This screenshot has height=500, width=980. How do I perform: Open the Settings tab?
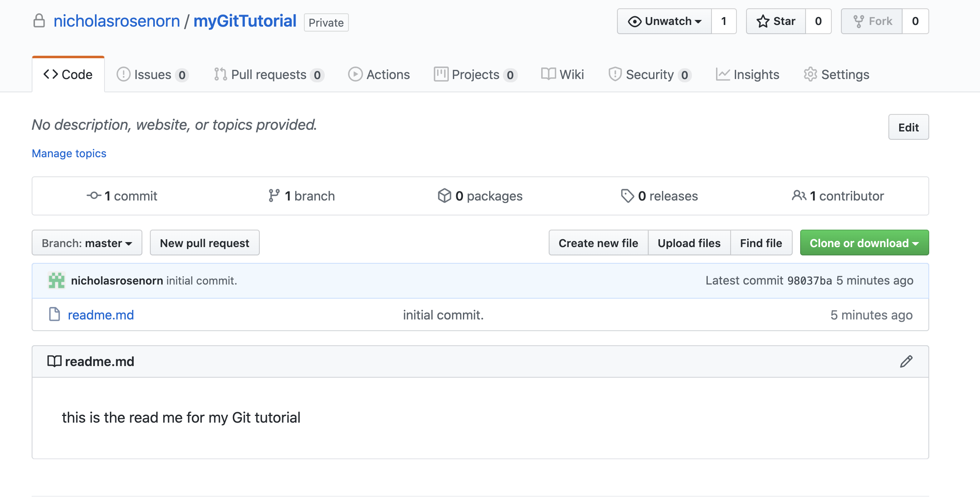[x=836, y=74]
